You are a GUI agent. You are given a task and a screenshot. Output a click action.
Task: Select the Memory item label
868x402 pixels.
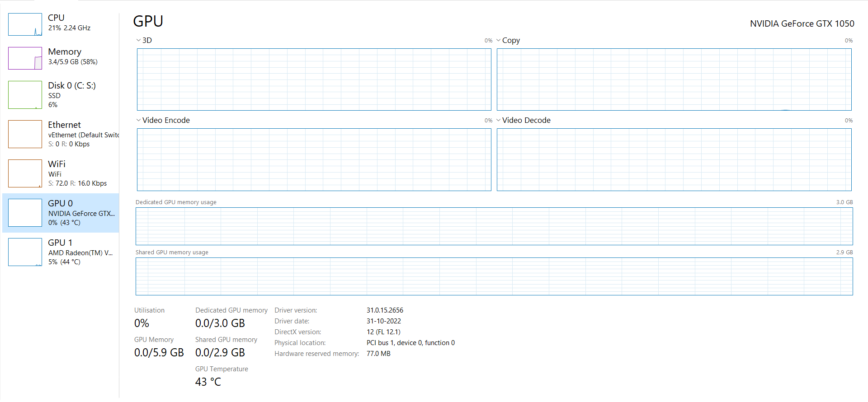point(65,51)
